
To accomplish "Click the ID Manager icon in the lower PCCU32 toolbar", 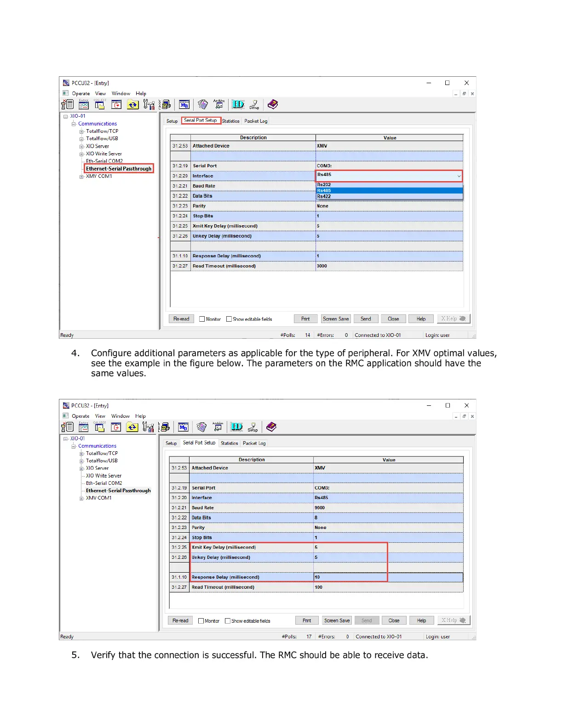I will point(237,427).
